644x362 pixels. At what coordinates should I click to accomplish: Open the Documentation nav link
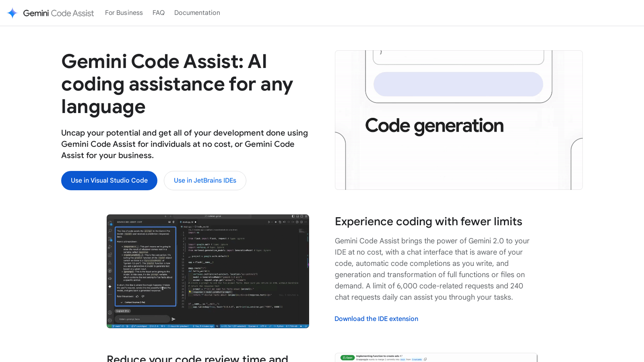pos(197,13)
